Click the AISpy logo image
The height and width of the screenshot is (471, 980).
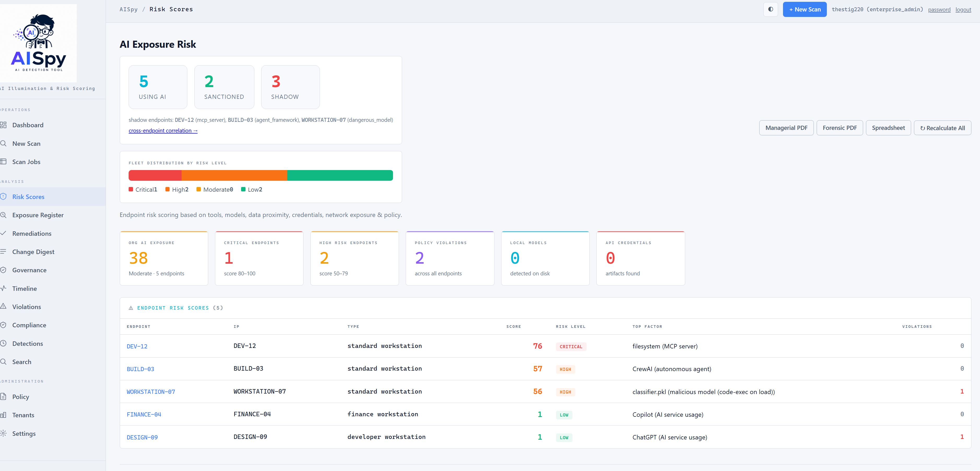point(38,43)
